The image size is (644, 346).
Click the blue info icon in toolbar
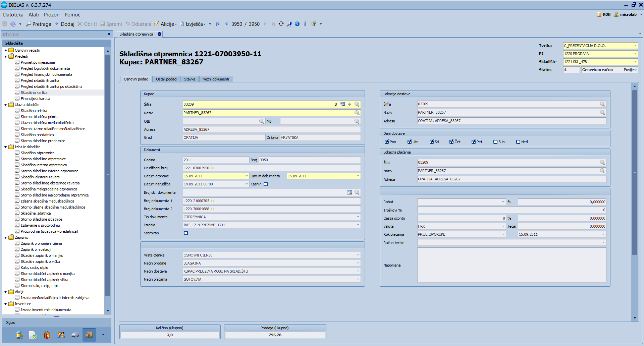point(297,24)
